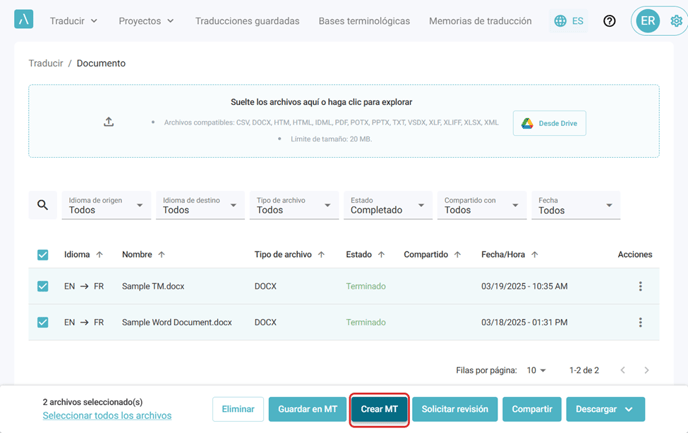
Task: Click the Solicitar revisión button
Action: pos(455,409)
